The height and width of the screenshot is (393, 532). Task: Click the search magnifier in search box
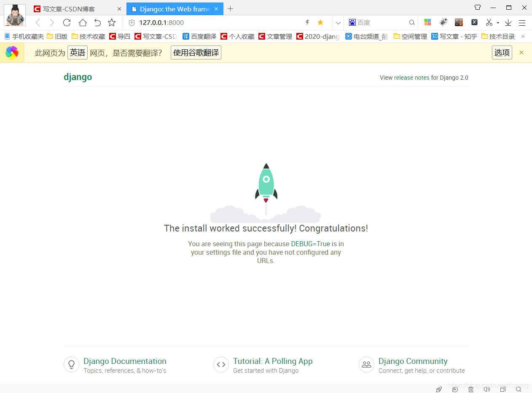(x=412, y=23)
